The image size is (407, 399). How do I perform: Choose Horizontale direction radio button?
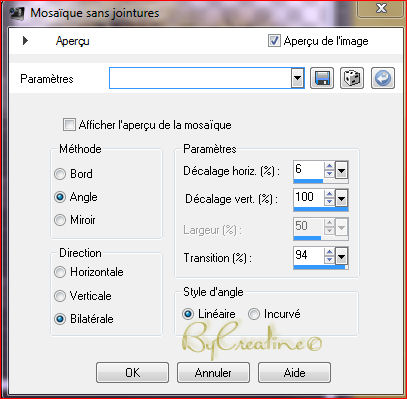pyautogui.click(x=60, y=272)
